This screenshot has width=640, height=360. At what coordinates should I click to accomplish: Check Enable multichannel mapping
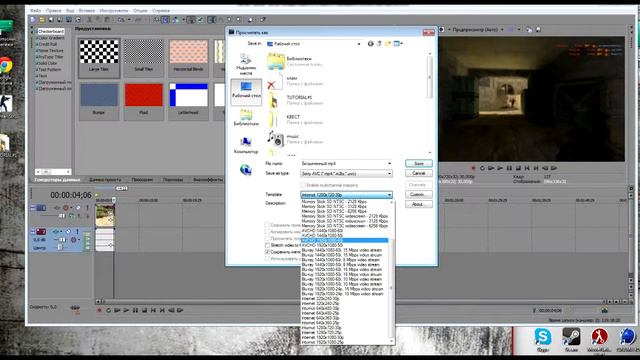pos(303,185)
